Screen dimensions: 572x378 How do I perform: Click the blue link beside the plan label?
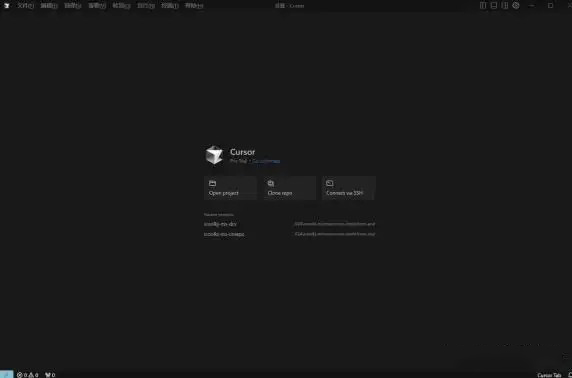click(266, 161)
